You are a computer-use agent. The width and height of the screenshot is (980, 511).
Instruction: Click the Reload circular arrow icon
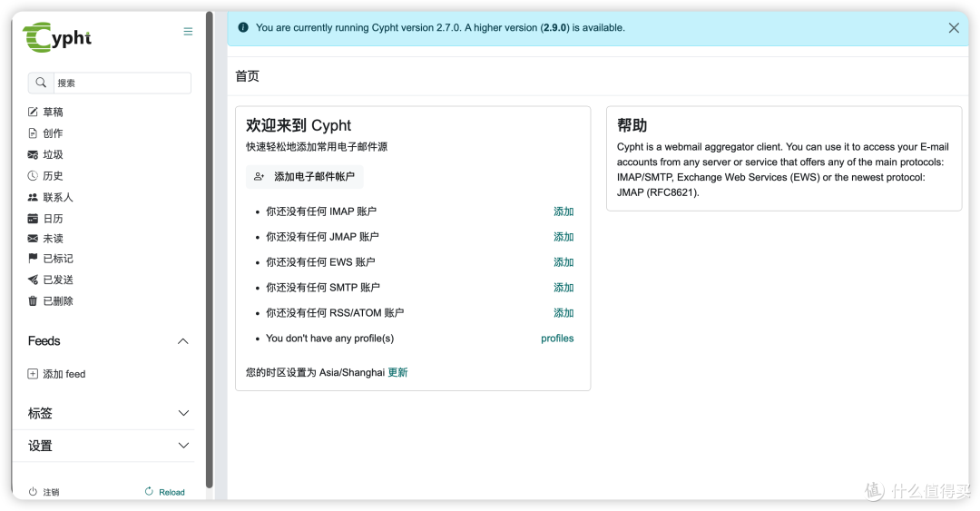149,492
